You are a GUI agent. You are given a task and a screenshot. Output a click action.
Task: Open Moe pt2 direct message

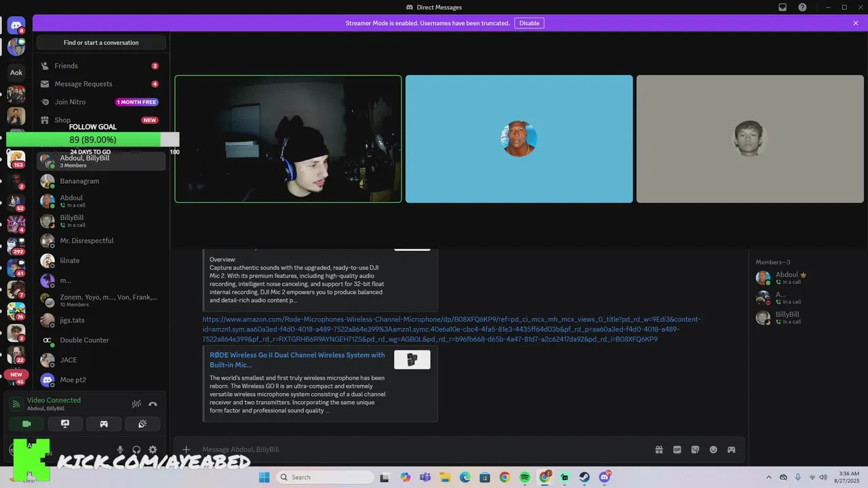click(101, 380)
